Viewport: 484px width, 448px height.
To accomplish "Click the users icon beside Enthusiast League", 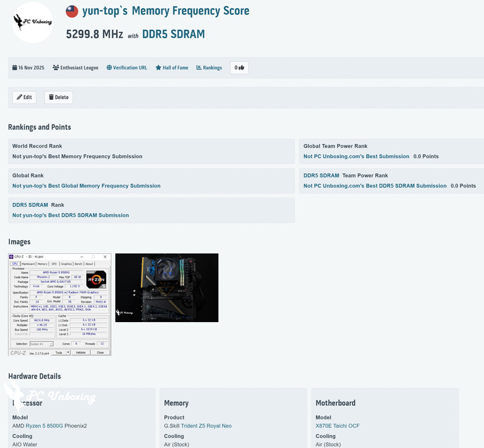I will click(x=56, y=68).
